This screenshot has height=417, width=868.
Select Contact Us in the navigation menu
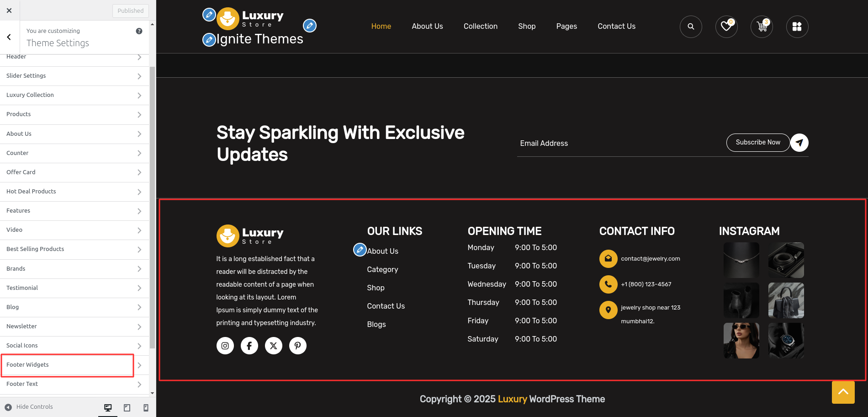point(616,26)
